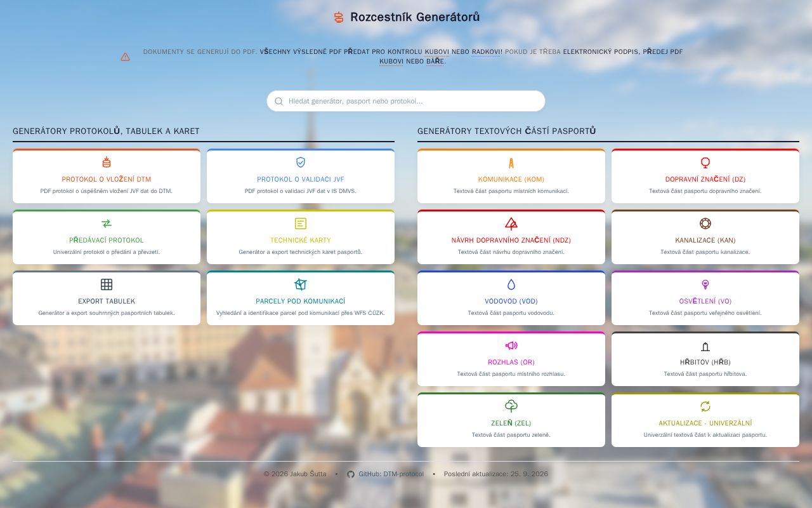Click the 'Rozcestník Generátorů' page title
Viewport: 812px width, 508px height.
(x=415, y=17)
